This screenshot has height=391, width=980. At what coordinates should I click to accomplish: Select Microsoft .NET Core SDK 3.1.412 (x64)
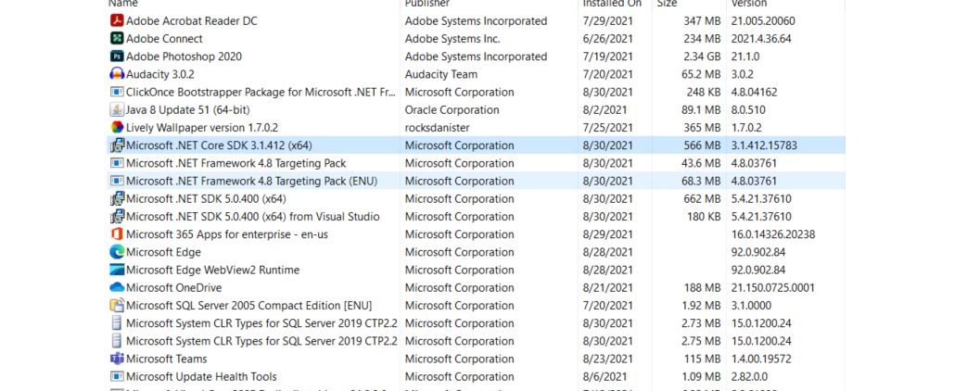(x=219, y=145)
